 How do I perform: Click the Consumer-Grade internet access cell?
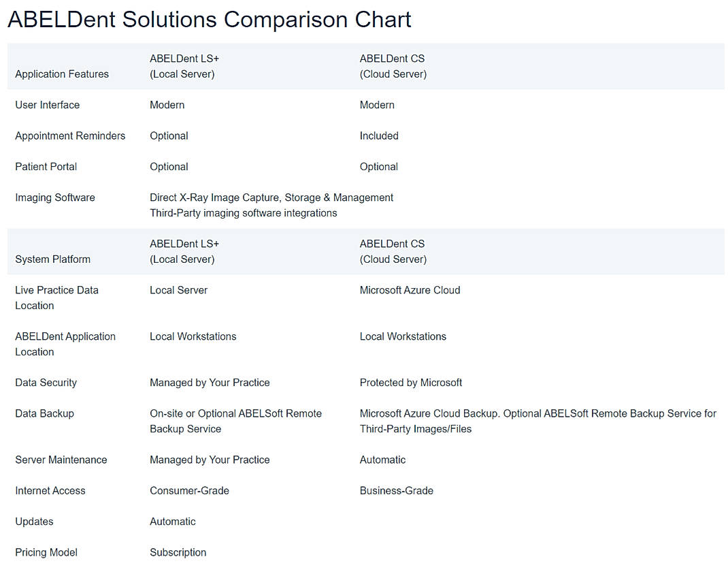tap(189, 490)
